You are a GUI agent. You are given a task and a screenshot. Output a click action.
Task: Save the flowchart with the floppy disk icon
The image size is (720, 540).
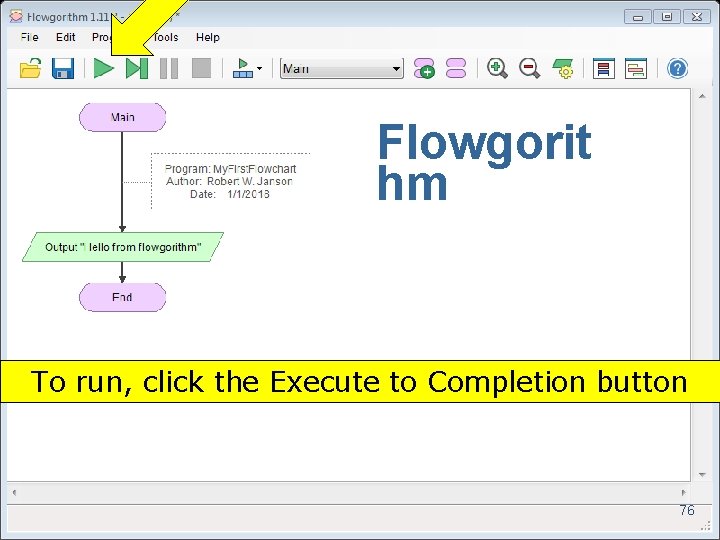pyautogui.click(x=63, y=69)
